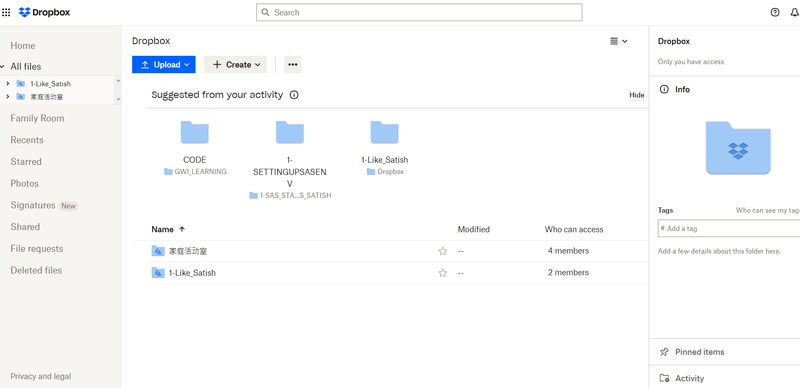
Task: Open Family Room in sidebar
Action: [x=37, y=118]
